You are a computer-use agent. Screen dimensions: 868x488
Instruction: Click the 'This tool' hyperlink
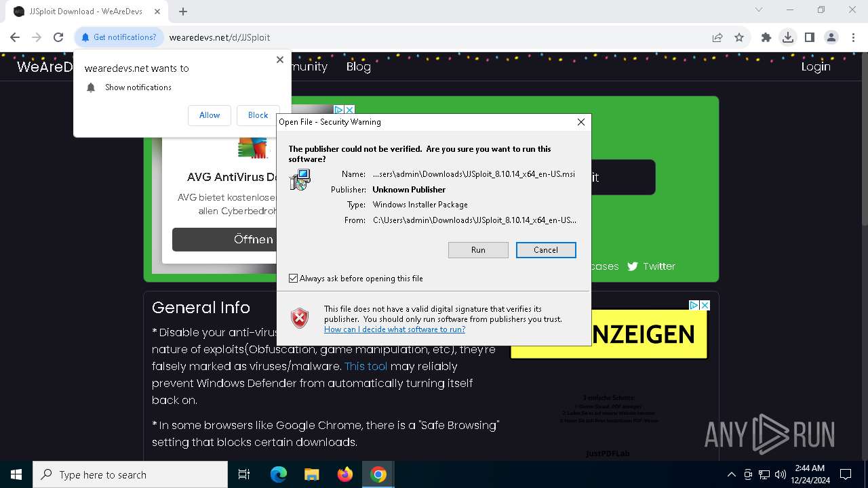[366, 366]
